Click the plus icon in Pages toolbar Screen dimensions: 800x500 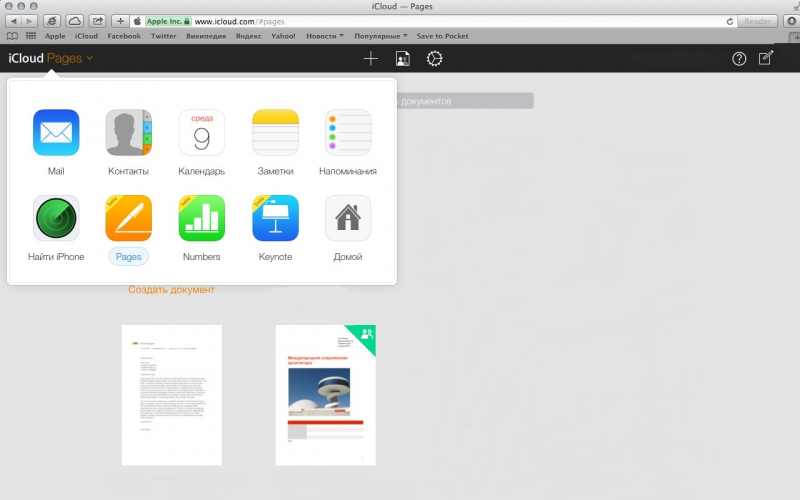pos(371,59)
